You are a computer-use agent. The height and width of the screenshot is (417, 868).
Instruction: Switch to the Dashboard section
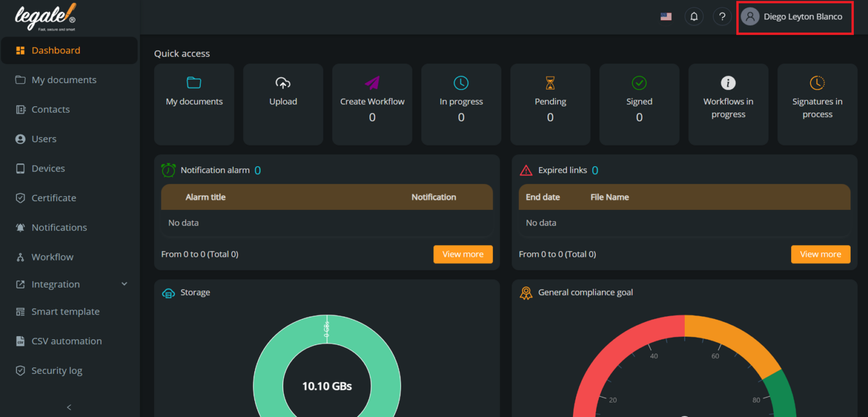pos(55,50)
